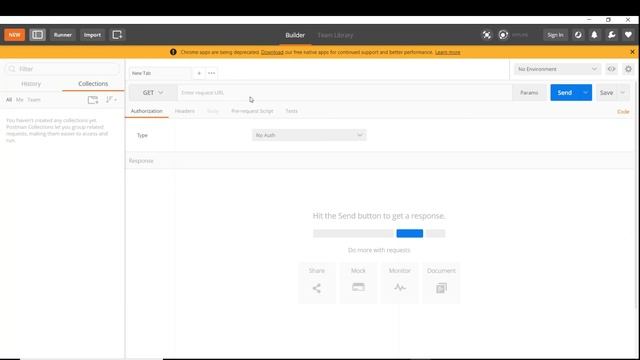Click the Import button
The height and width of the screenshot is (360, 640).
pyautogui.click(x=92, y=35)
